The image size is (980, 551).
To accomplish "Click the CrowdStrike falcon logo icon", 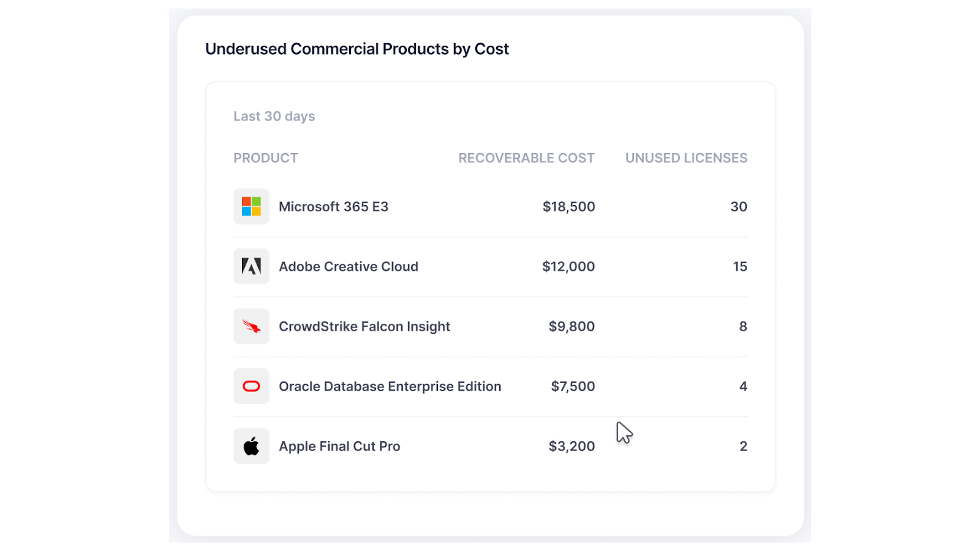I will click(251, 326).
